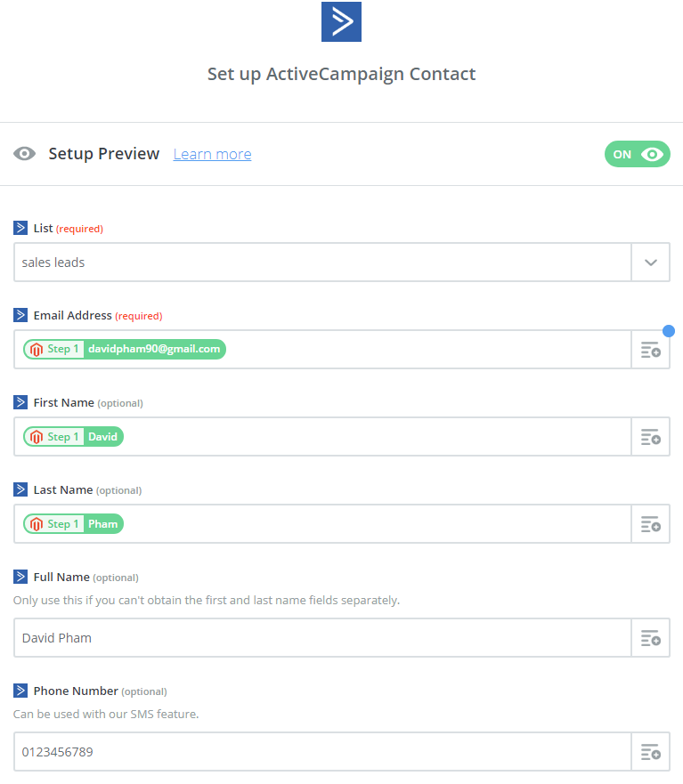Image resolution: width=683 pixels, height=784 pixels.
Task: Open insert-field menu for Phone Number
Action: 650,752
